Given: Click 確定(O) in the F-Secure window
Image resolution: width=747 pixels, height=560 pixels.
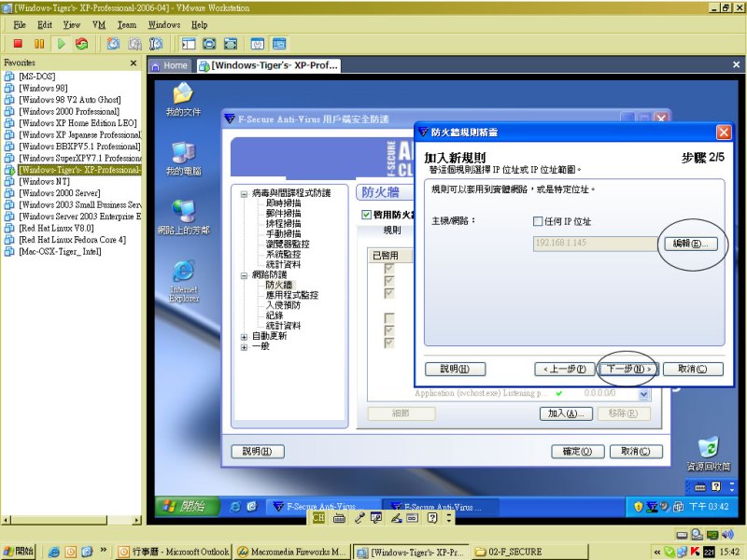Looking at the screenshot, I should point(577,452).
